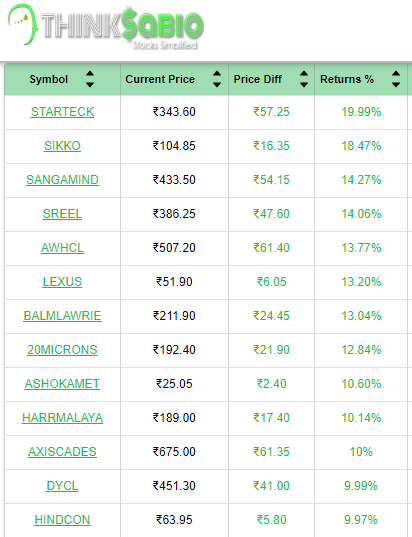Click the Price Diff header label

tap(258, 79)
